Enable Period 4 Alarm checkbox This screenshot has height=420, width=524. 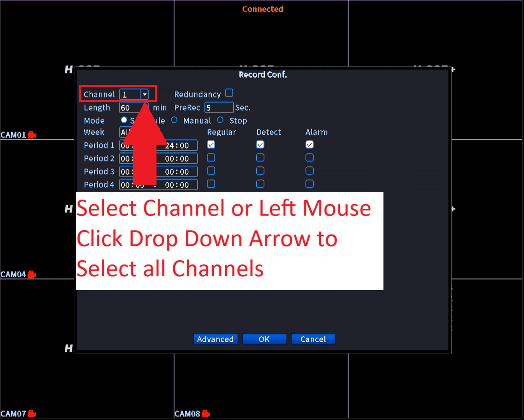pos(309,184)
